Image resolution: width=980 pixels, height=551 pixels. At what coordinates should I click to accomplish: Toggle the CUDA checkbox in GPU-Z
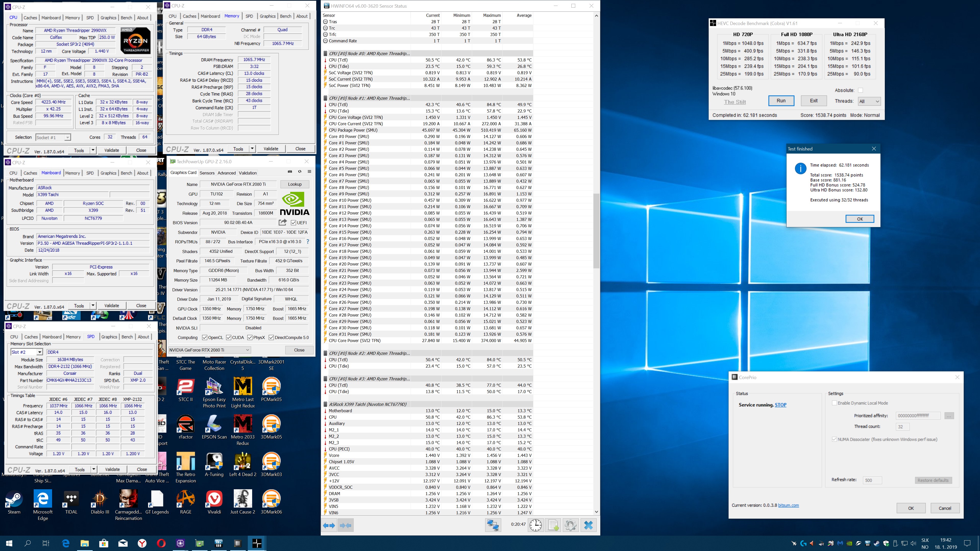tap(229, 337)
